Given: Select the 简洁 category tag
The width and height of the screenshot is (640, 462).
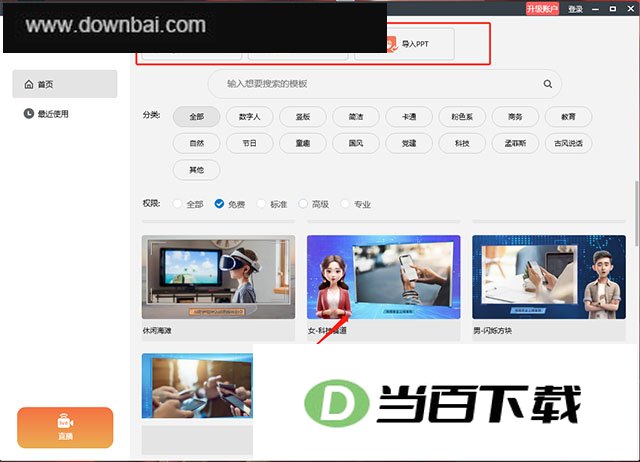Looking at the screenshot, I should coord(356,117).
